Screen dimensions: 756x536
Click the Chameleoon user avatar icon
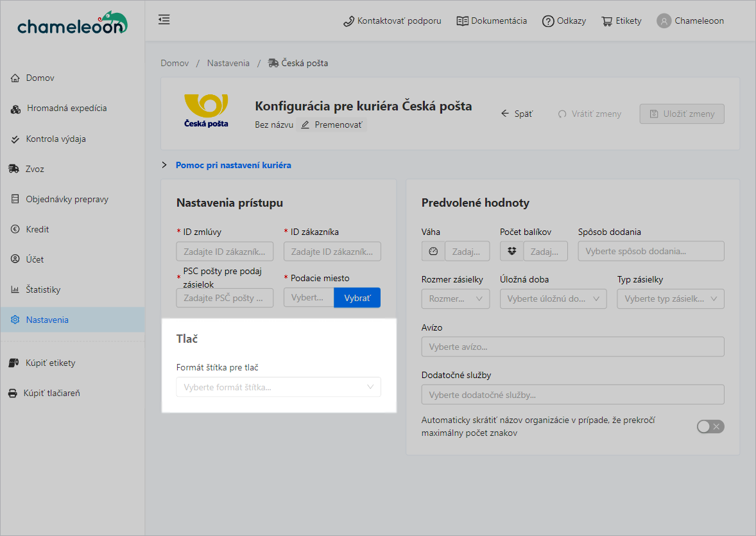tap(664, 21)
